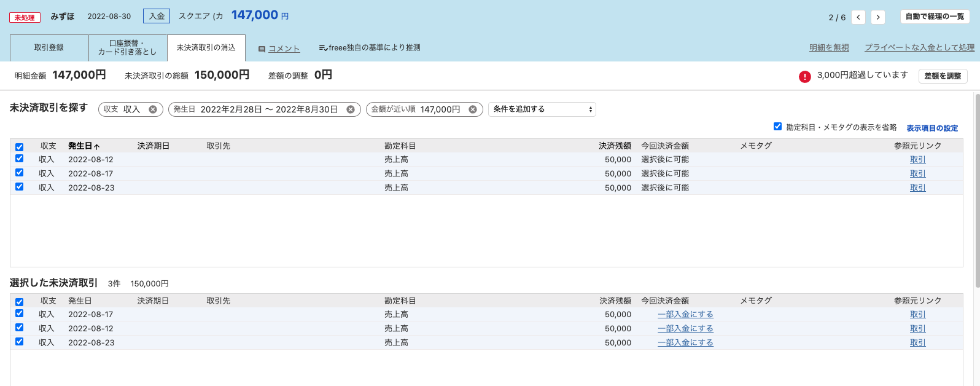Viewport: 980px width, 386px height.
Task: Click freee独自の基準により推測 text
Action: (375, 48)
